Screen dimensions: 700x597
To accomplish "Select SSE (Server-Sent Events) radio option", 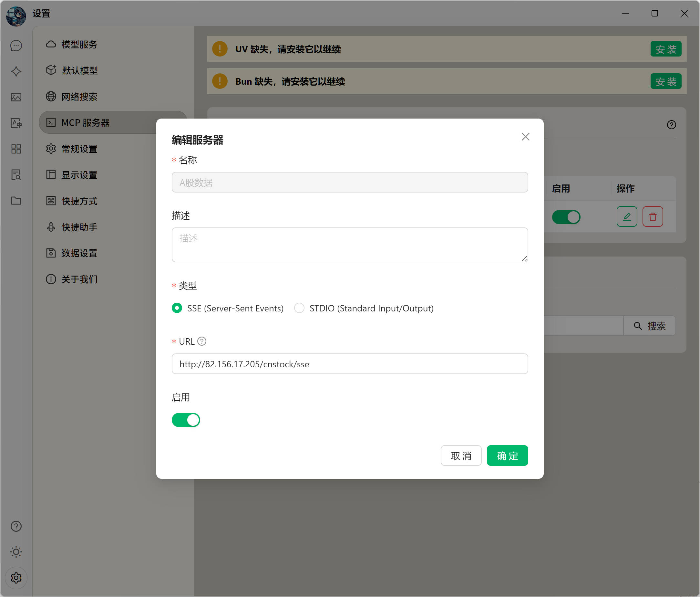I will click(177, 308).
